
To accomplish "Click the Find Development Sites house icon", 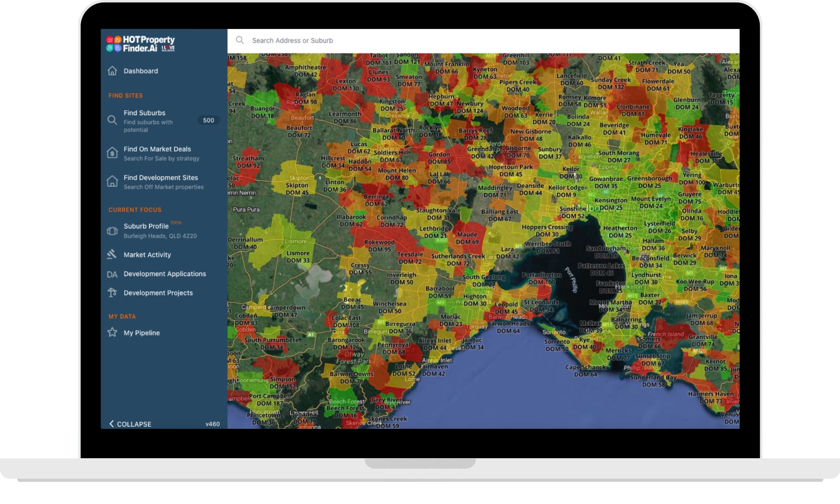I will 112,181.
